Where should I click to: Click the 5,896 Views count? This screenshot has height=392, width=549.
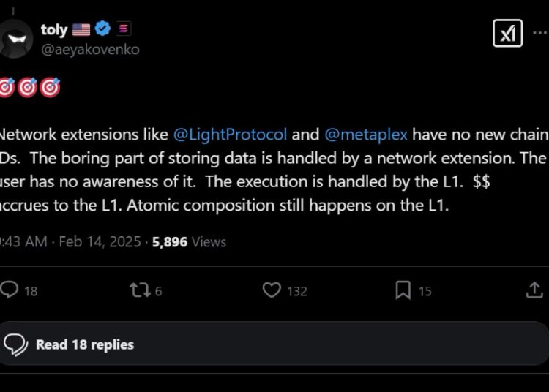(x=188, y=241)
